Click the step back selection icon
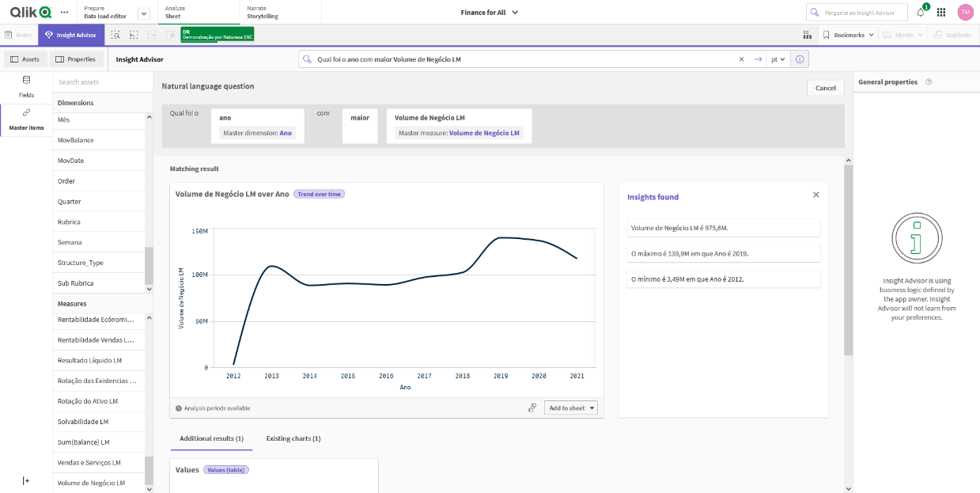Image resolution: width=980 pixels, height=493 pixels. 133,35
